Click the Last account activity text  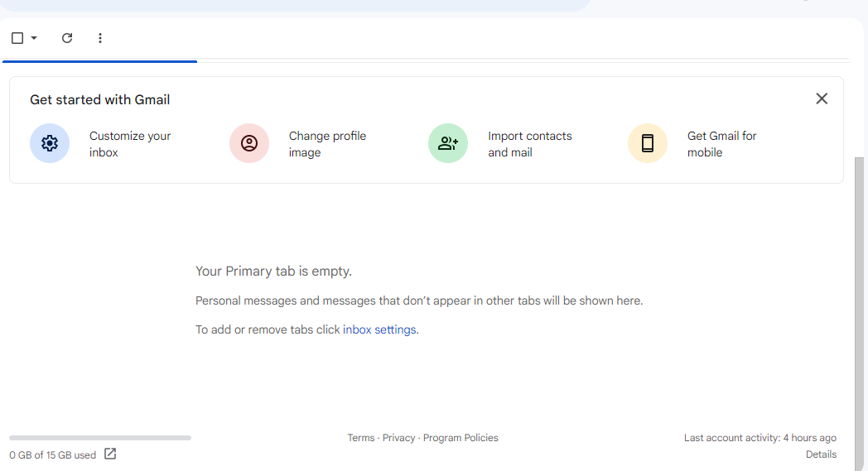point(760,438)
